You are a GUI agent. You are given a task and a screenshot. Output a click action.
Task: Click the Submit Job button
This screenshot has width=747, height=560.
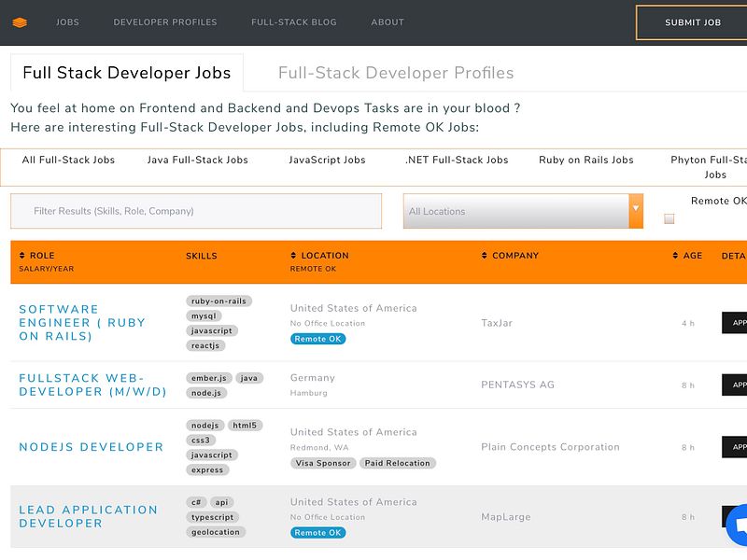click(x=692, y=21)
